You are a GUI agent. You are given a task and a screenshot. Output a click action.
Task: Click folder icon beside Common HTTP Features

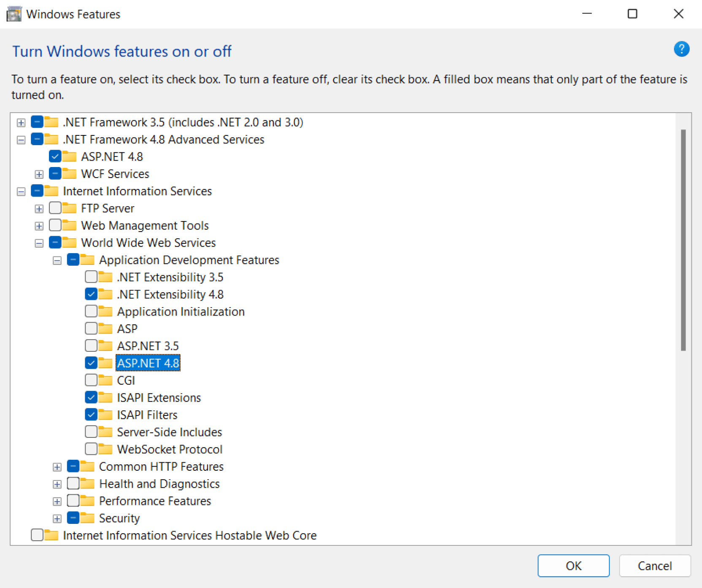pos(87,466)
